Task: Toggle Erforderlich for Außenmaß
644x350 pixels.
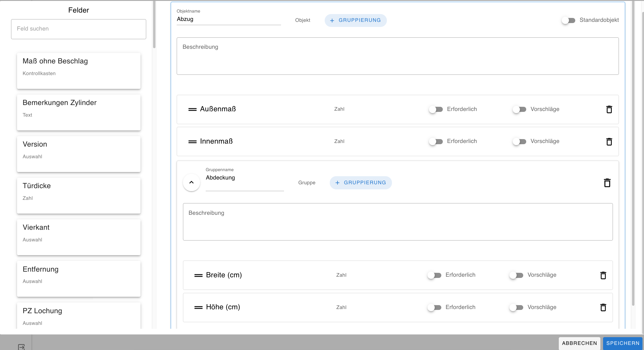Action: [x=436, y=109]
